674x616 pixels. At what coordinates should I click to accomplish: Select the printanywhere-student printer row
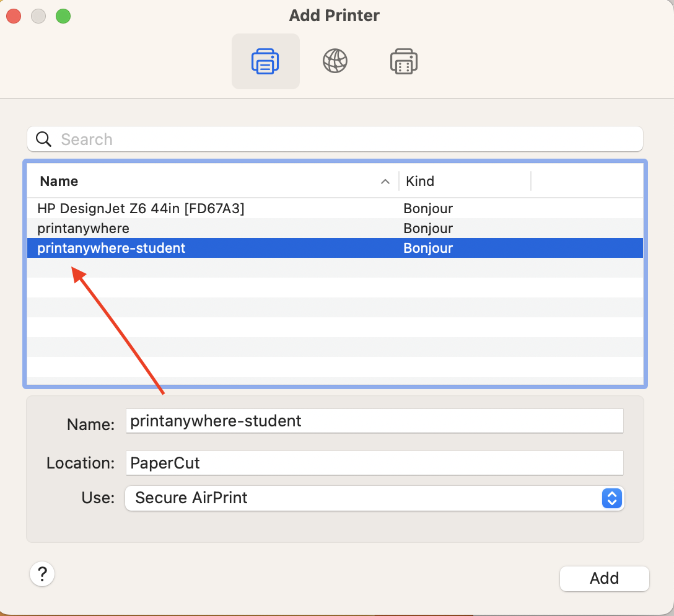coord(112,249)
